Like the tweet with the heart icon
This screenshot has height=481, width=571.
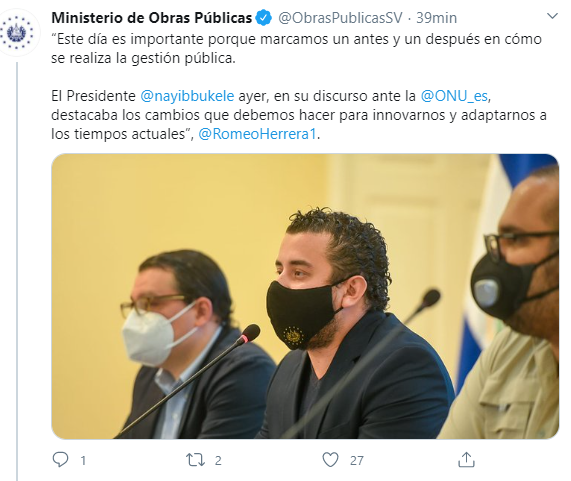330,460
